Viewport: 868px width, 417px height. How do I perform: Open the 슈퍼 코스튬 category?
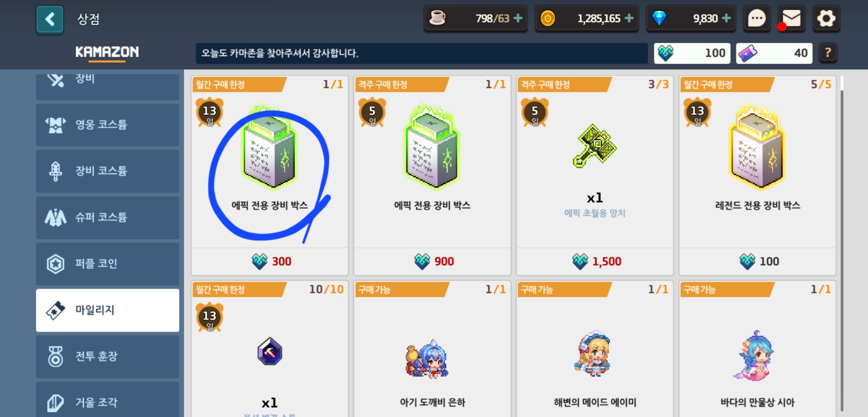click(x=108, y=217)
